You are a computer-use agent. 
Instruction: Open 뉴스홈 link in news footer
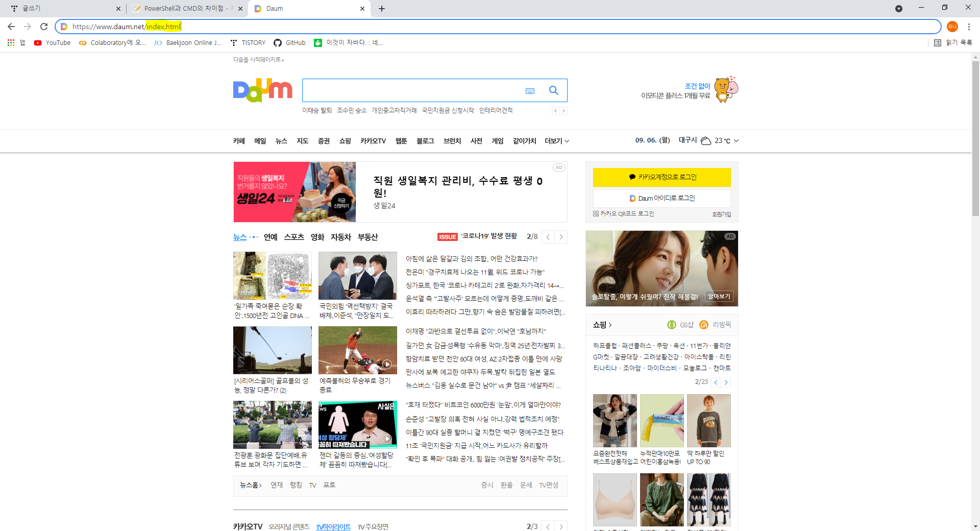[251, 485]
